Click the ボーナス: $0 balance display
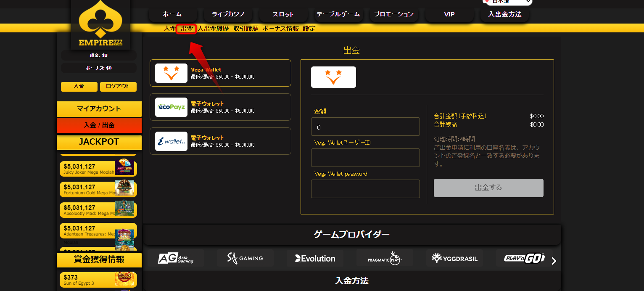644x291 pixels. [x=99, y=68]
